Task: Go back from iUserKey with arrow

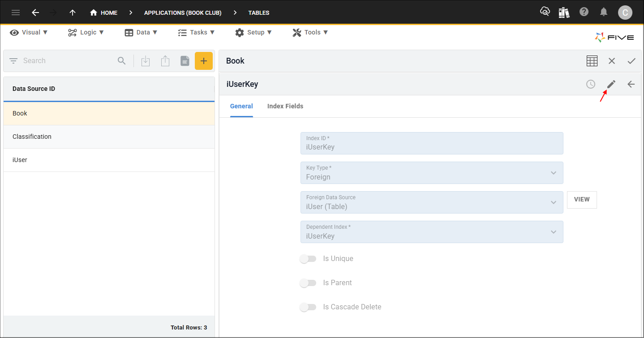Action: (x=631, y=84)
